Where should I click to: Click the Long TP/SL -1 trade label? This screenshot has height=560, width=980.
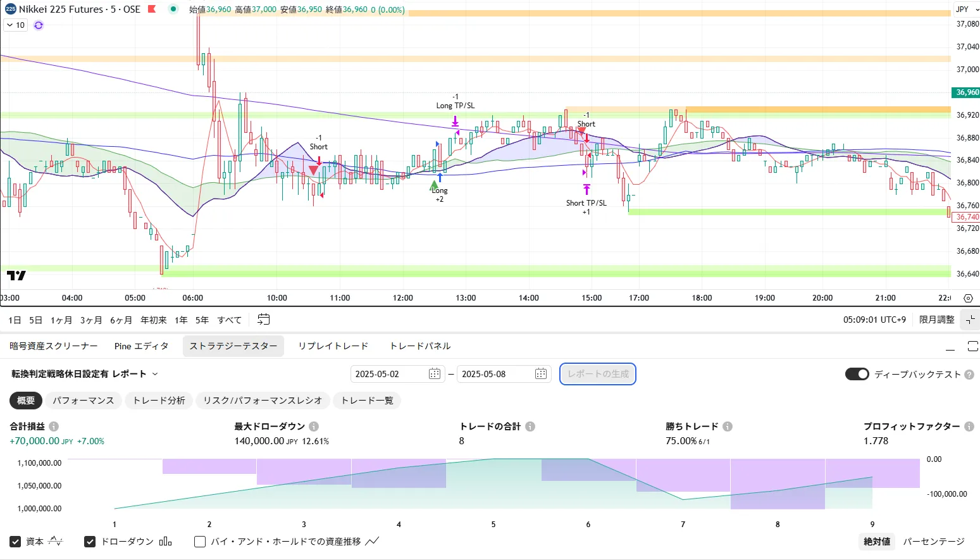[x=456, y=101]
